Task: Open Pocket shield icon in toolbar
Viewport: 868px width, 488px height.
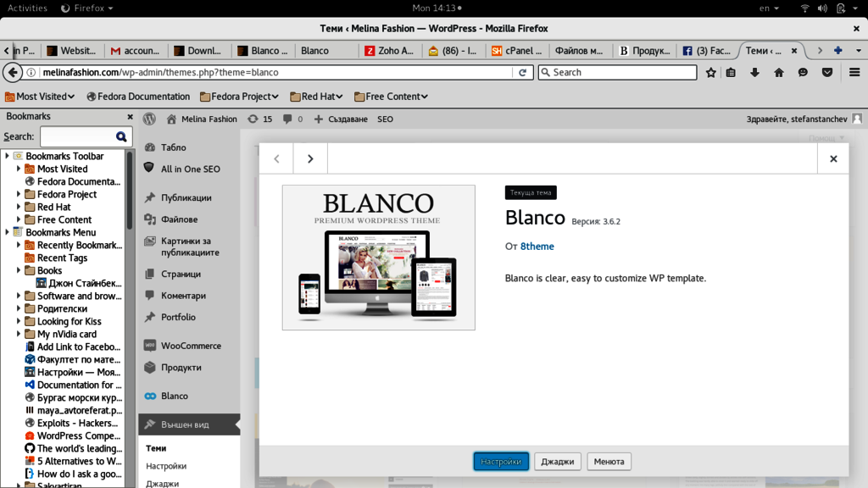Action: (x=827, y=73)
